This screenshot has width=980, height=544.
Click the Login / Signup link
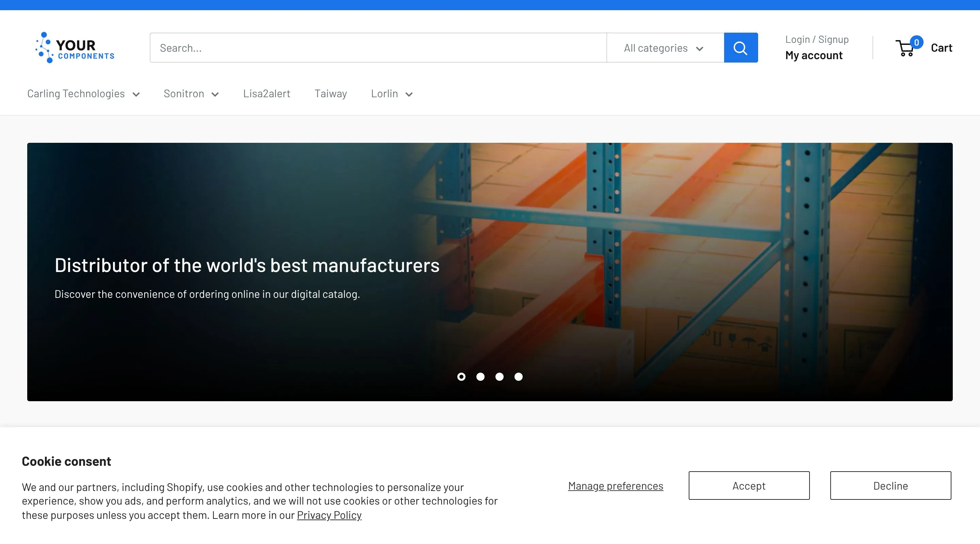pos(816,39)
